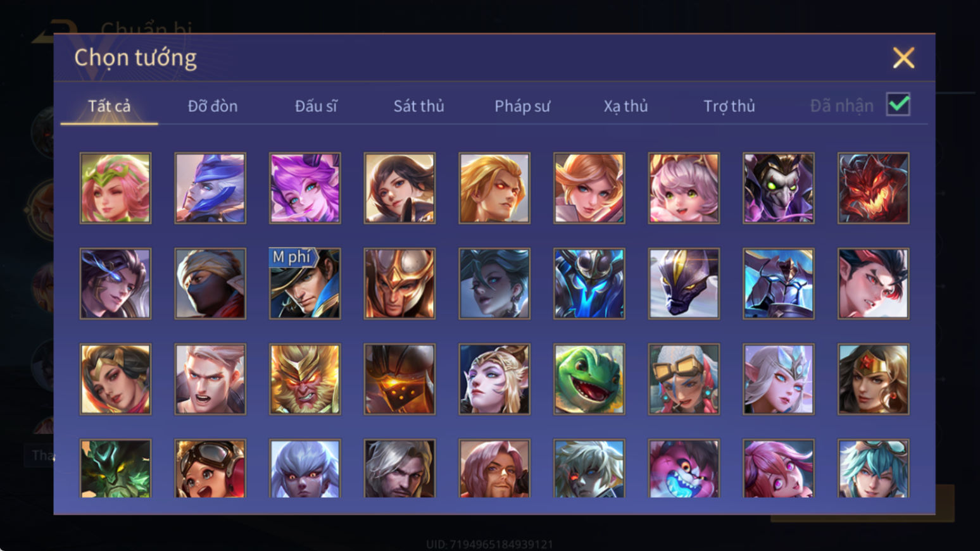The image size is (980, 551).
Task: Select the golden monkey king hero portrait
Action: 305,379
